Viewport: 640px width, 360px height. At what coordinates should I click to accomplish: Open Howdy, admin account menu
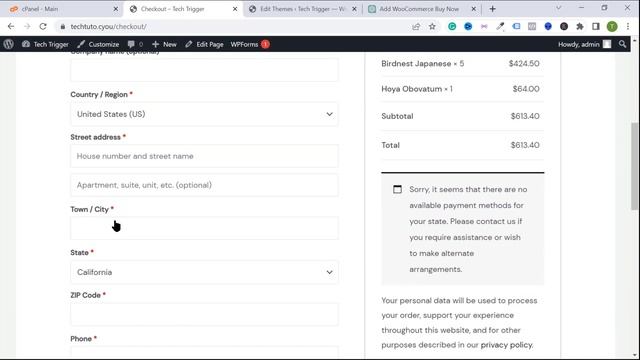coord(584,44)
